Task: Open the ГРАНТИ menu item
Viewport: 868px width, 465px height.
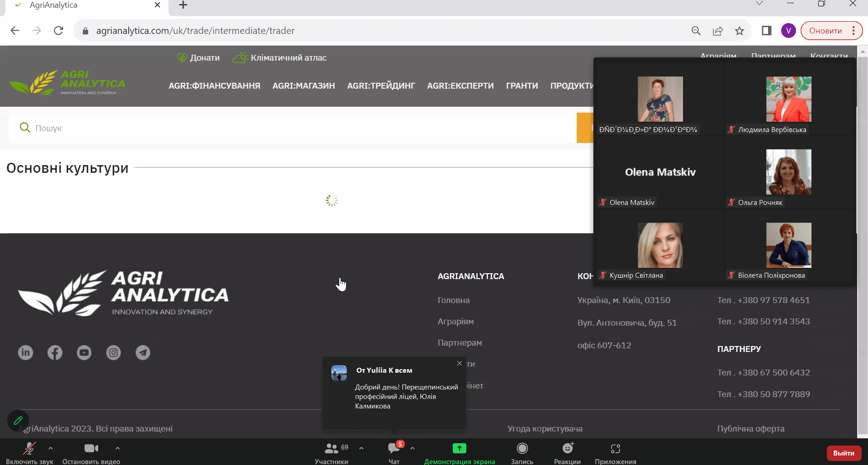Action: click(522, 85)
